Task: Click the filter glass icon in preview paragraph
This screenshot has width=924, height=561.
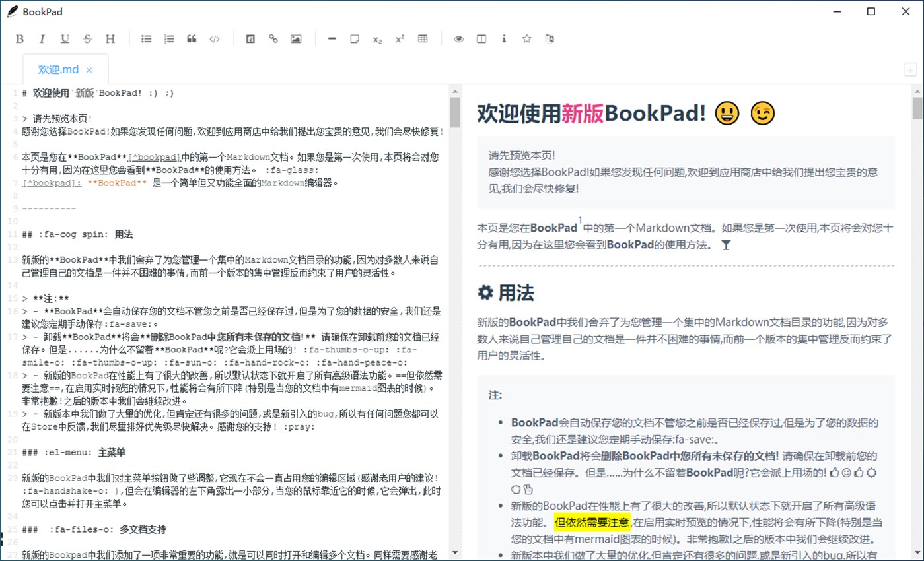Action: tap(727, 245)
